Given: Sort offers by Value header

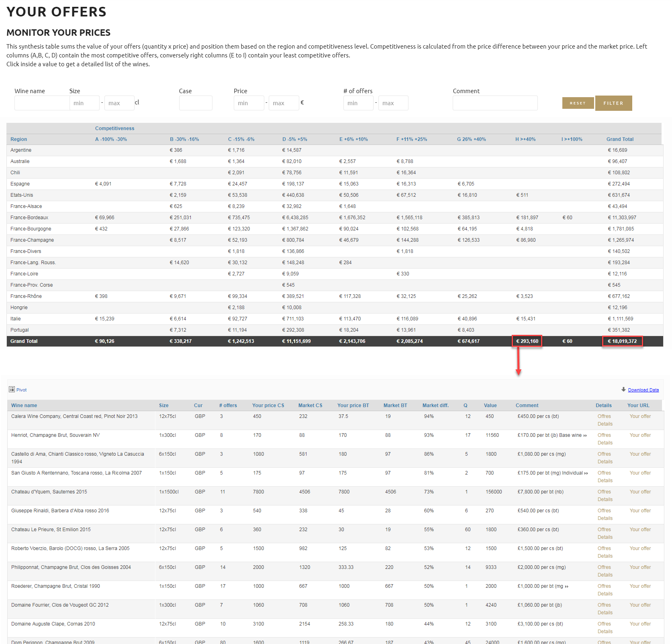Looking at the screenshot, I should pyautogui.click(x=490, y=406).
